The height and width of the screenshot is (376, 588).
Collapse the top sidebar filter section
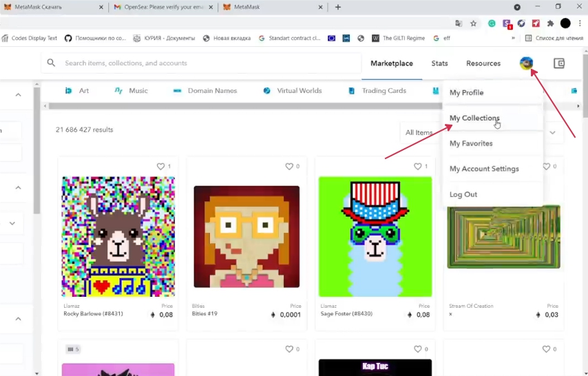click(x=18, y=95)
